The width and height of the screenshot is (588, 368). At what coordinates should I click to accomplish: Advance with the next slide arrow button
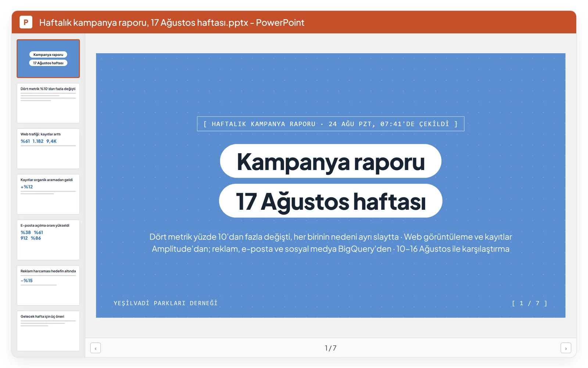tap(566, 348)
